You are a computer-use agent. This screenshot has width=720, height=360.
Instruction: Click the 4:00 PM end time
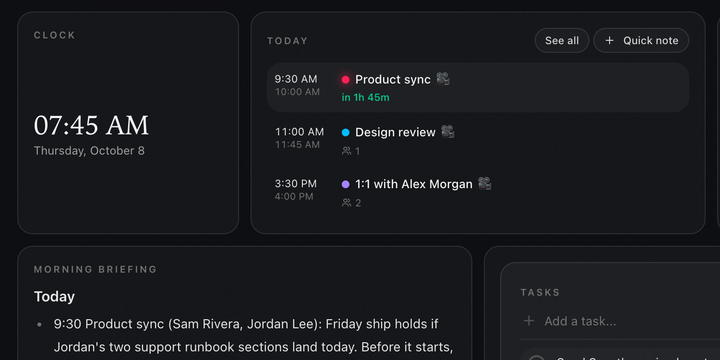294,197
